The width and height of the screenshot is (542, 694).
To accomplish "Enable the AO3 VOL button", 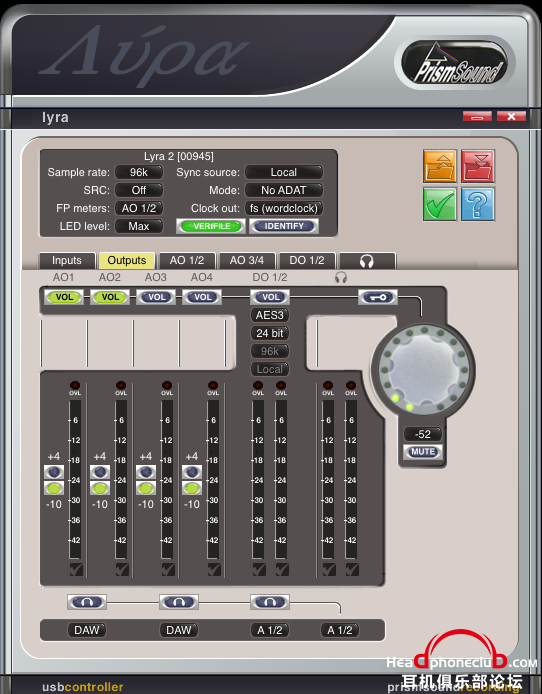I will (x=156, y=297).
